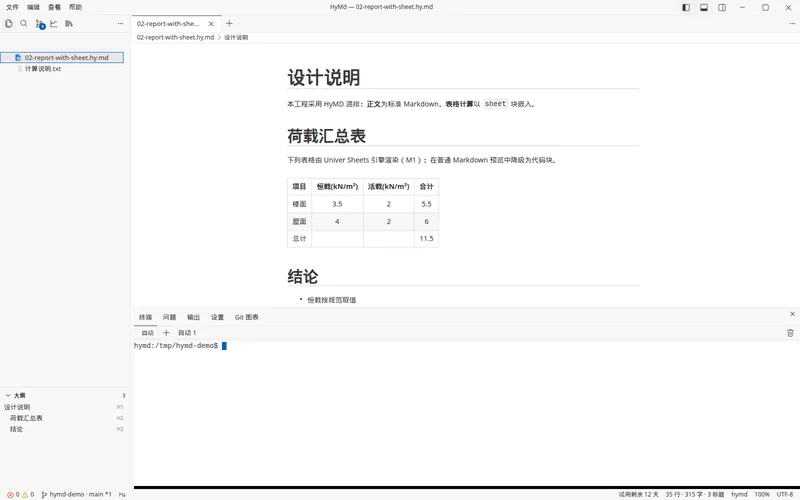Open the search icon in the sidebar toolbar

tap(23, 23)
